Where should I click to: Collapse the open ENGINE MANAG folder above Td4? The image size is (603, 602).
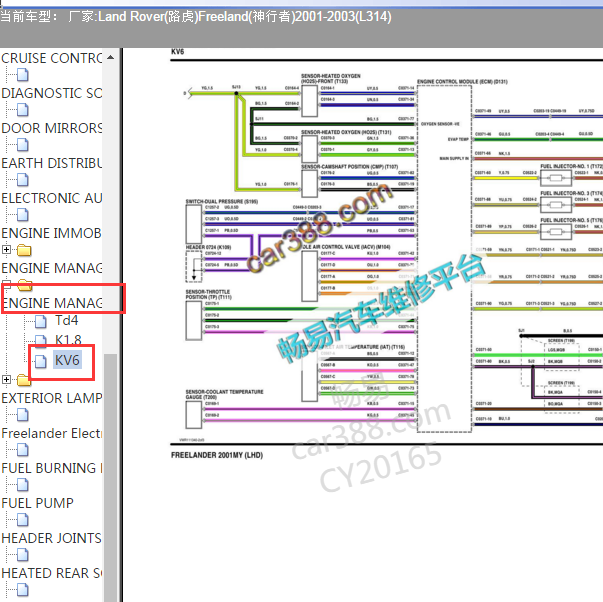(6, 285)
